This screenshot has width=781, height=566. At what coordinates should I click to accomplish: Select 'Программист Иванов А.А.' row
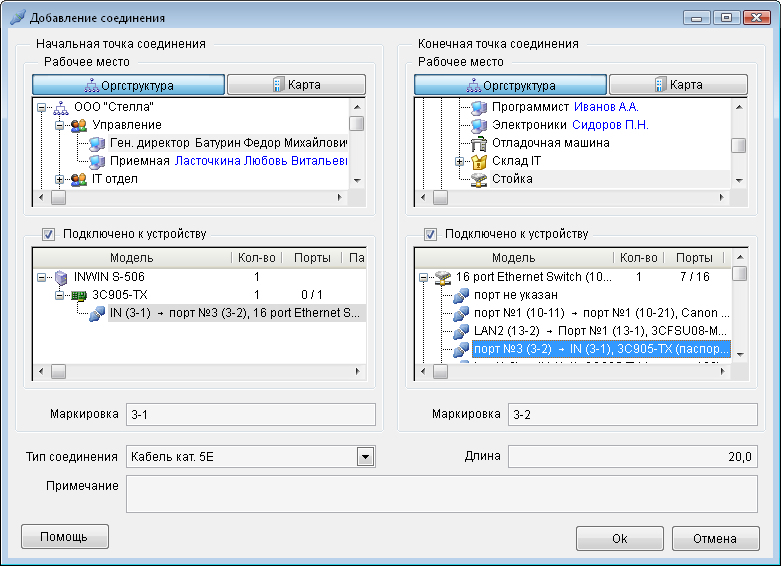[565, 107]
